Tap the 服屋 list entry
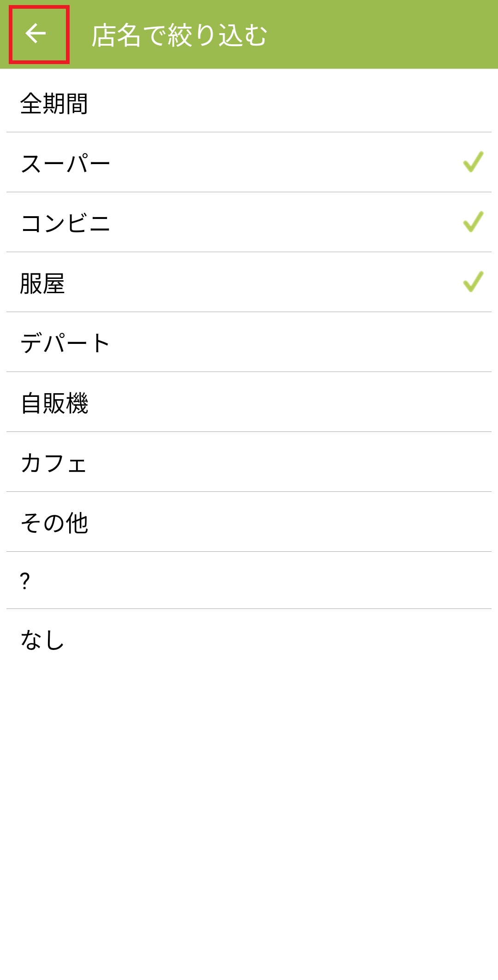This screenshot has width=498, height=980. (x=42, y=283)
